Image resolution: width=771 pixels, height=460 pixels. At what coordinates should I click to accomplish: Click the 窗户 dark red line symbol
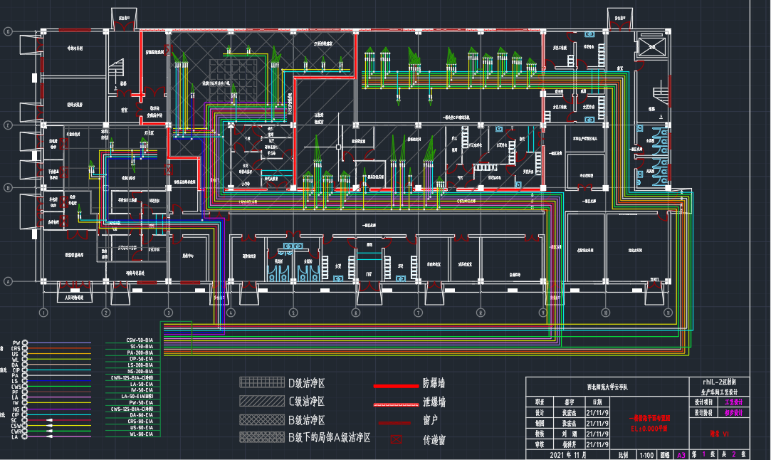tap(396, 420)
